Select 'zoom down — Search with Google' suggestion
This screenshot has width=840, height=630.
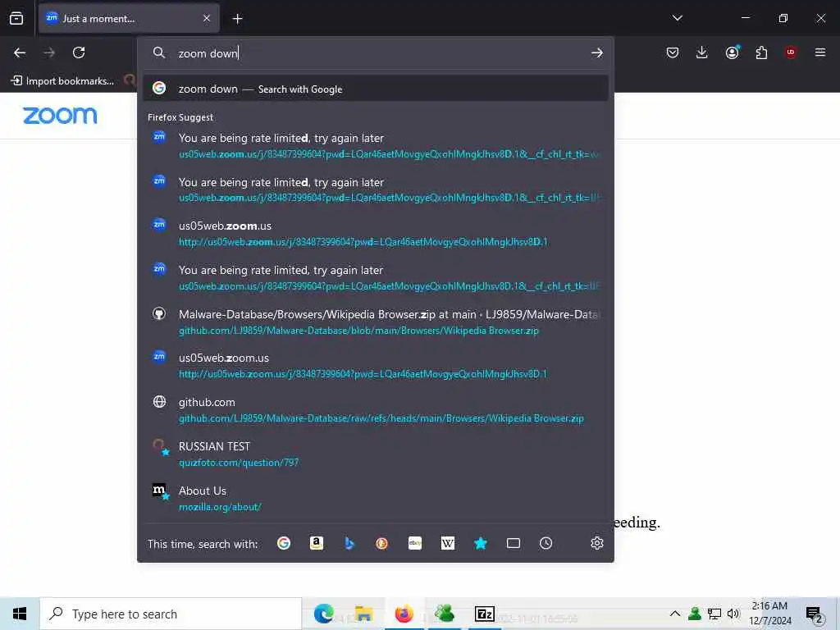coord(376,89)
